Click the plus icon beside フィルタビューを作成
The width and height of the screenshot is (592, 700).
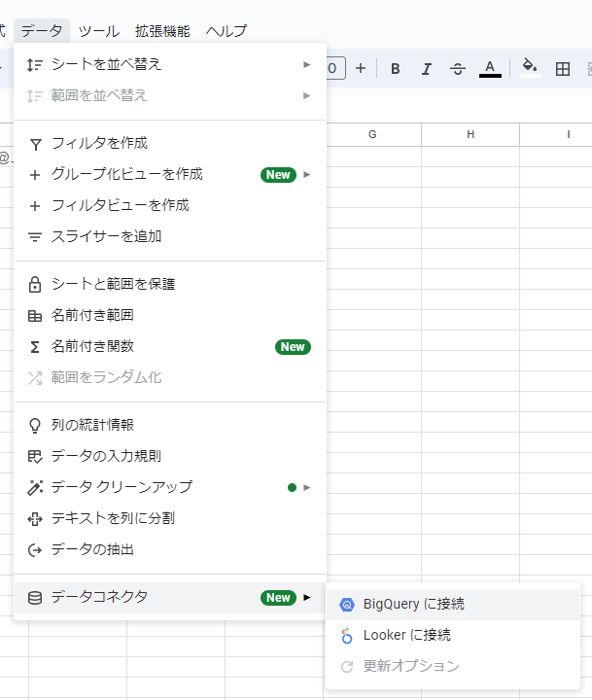pyautogui.click(x=35, y=206)
